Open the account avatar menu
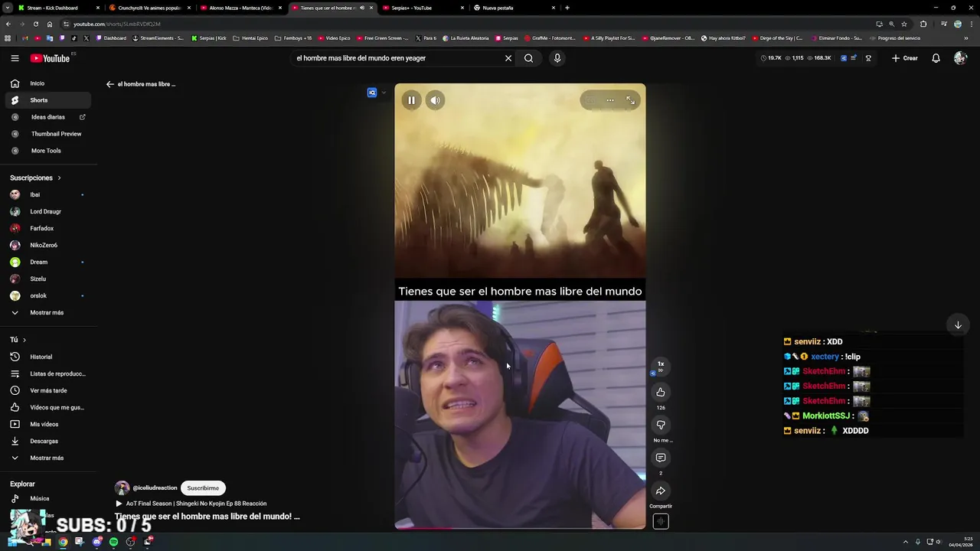980x551 pixels. [x=960, y=58]
